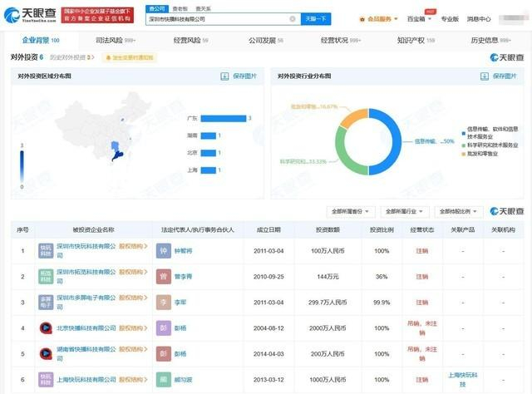Click save-image download icon on industry chart panel
Viewport: 532px width, 394px height.
click(485, 76)
